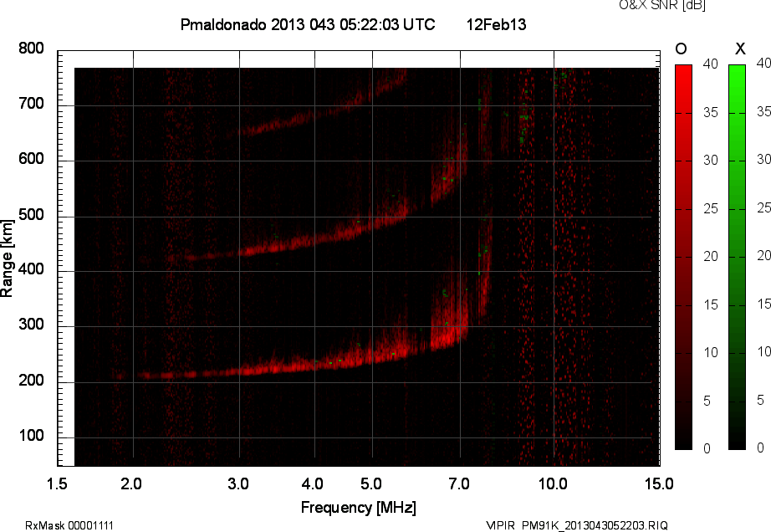Click the 800 range axis tick label
The image size is (771, 532).
coord(31,49)
